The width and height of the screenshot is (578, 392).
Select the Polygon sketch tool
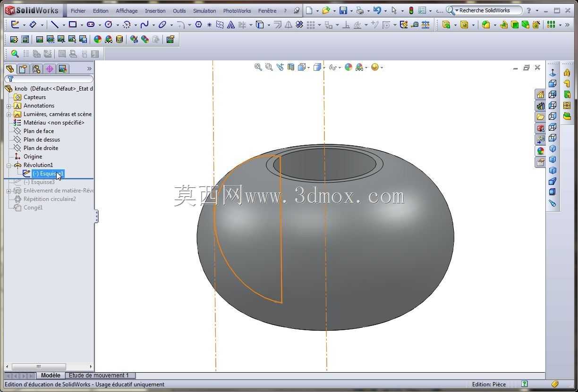point(198,25)
